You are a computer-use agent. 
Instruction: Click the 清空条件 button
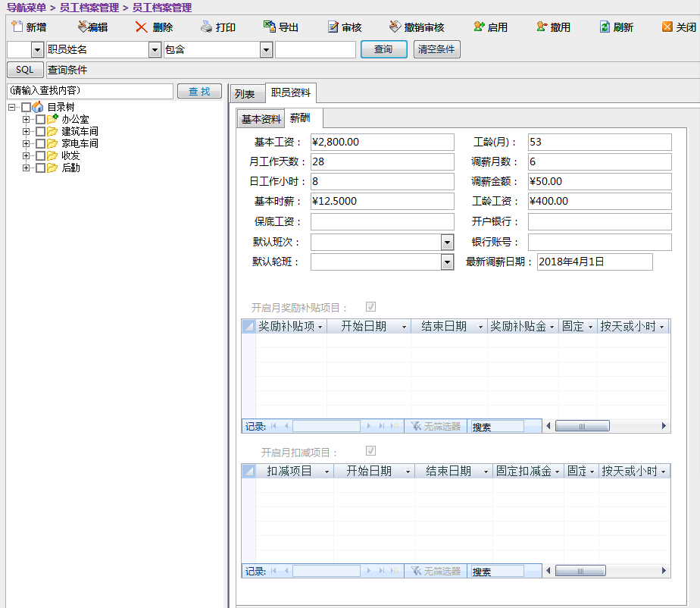pyautogui.click(x=436, y=49)
